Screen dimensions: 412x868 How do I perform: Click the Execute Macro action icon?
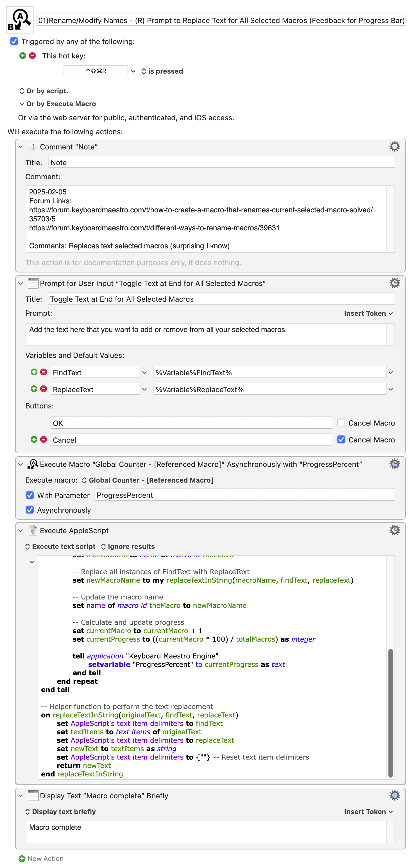(x=33, y=464)
